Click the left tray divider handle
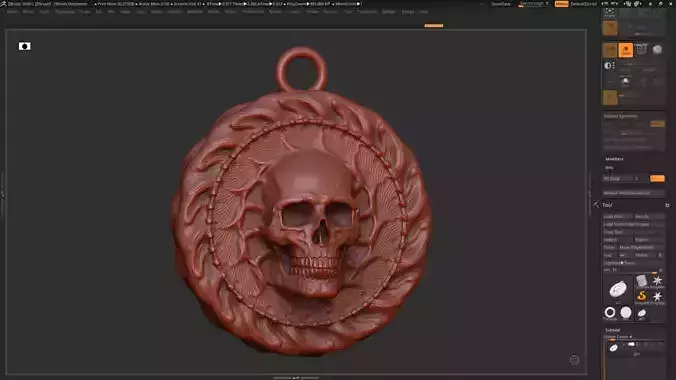Screen dimensions: 676x380 coord(2,194)
